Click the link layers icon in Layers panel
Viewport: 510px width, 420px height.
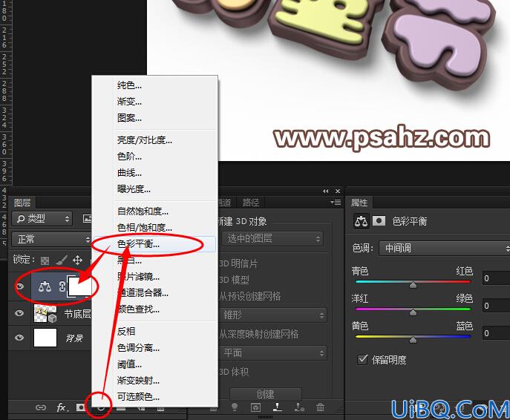coord(41,407)
